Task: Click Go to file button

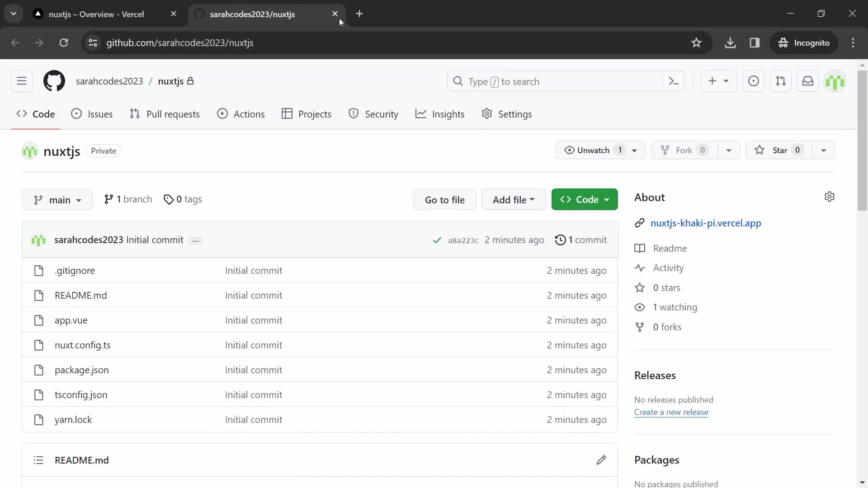Action: [x=445, y=199]
